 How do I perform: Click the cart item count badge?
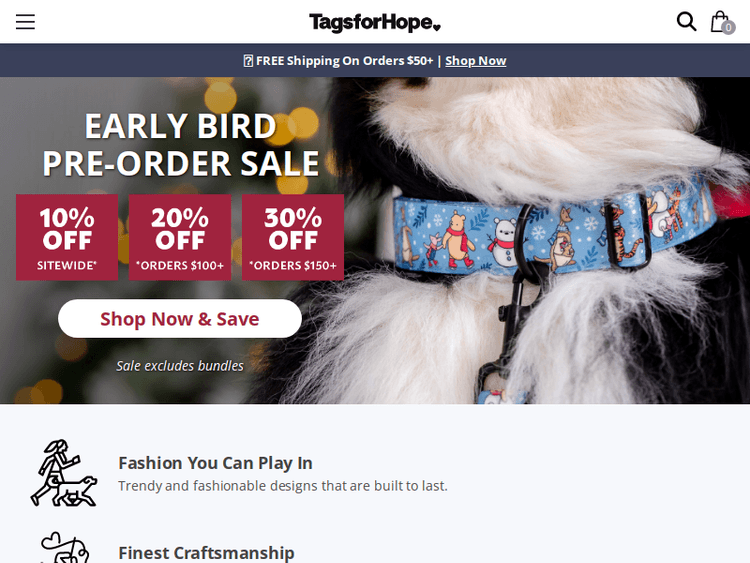(x=728, y=28)
